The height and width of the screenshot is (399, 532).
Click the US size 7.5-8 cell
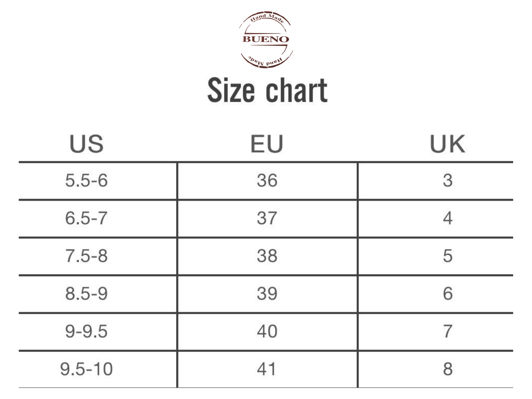point(98,256)
